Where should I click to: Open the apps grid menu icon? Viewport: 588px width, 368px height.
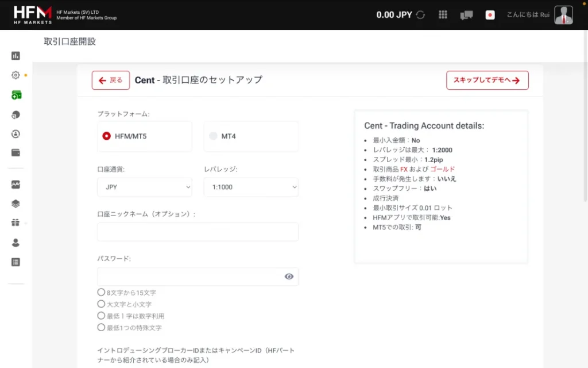443,14
